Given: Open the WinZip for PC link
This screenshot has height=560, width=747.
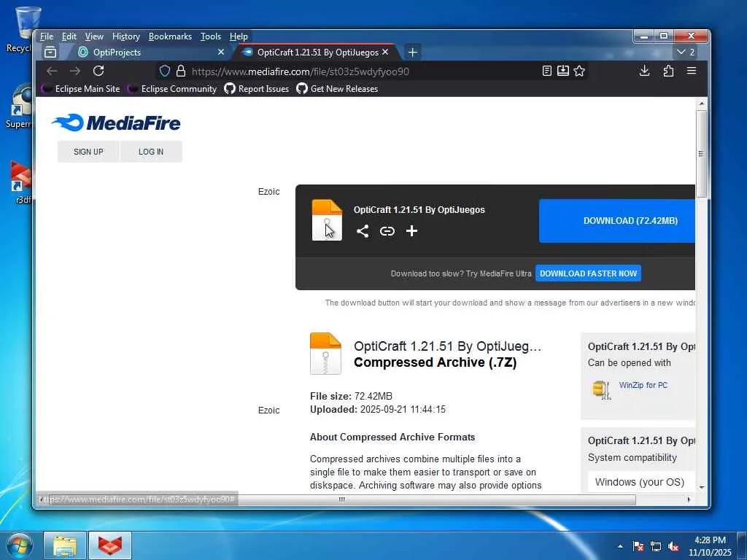Looking at the screenshot, I should coord(643,385).
